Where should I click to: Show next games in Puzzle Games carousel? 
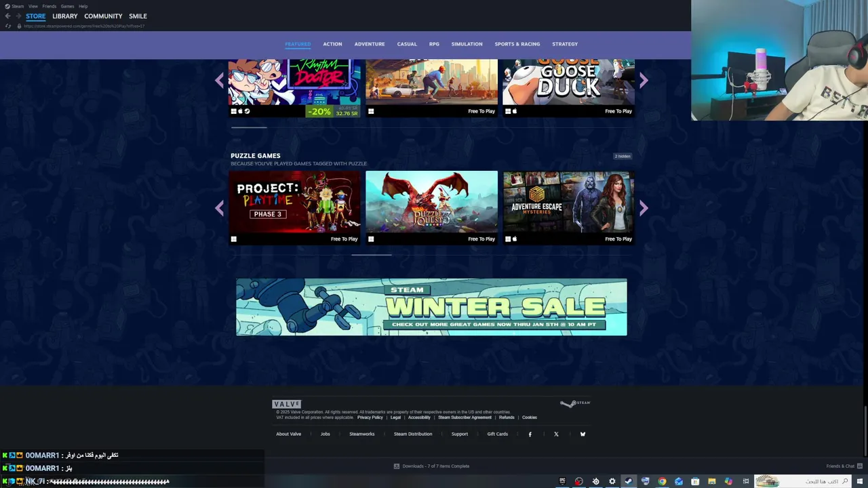[644, 208]
